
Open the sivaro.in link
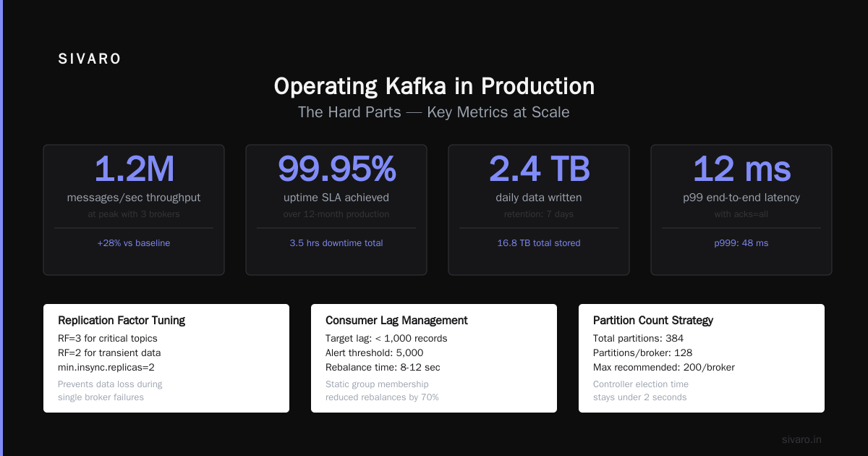click(x=802, y=439)
